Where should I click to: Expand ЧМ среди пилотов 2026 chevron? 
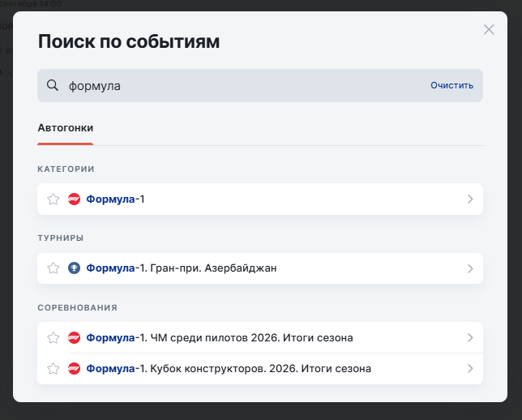click(x=470, y=338)
